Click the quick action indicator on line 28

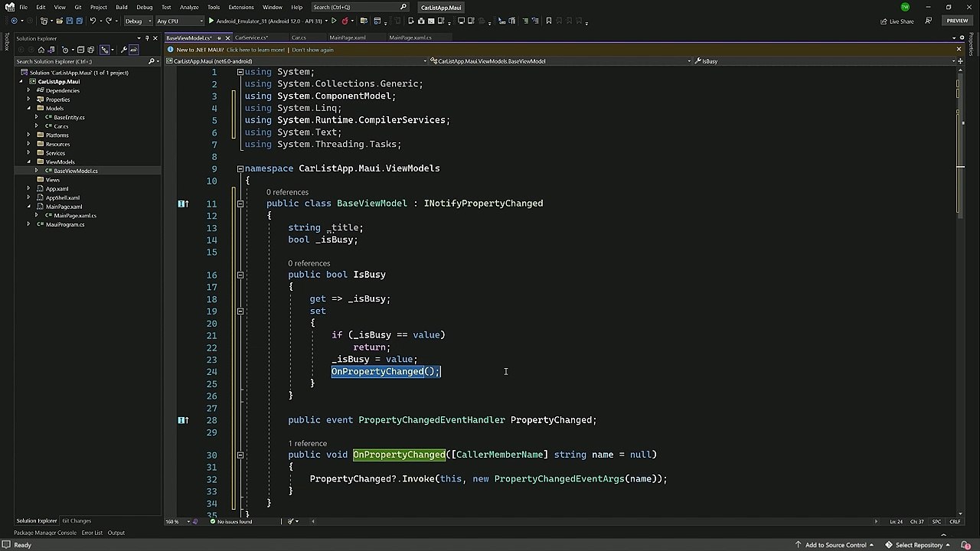(182, 420)
